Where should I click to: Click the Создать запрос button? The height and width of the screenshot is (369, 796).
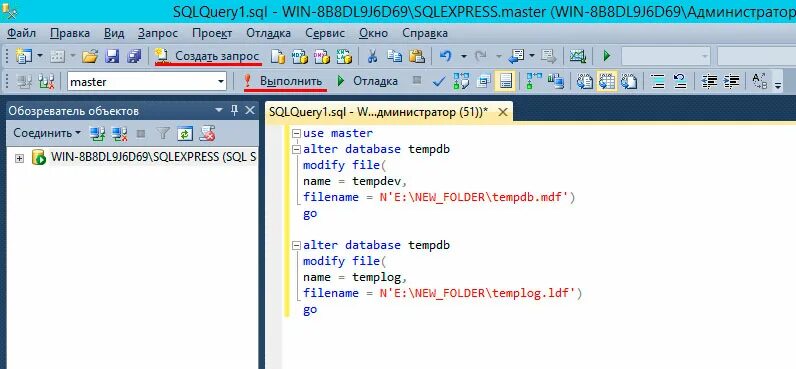[208, 56]
